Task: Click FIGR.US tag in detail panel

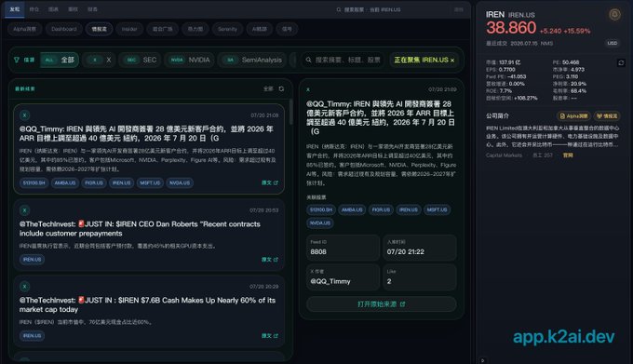Action: (x=381, y=209)
